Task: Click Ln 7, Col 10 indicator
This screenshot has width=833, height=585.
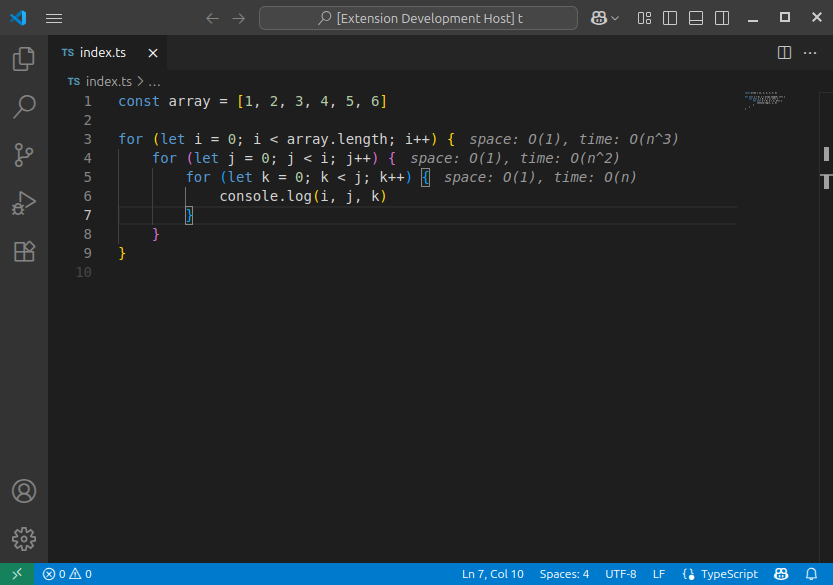Action: [492, 574]
